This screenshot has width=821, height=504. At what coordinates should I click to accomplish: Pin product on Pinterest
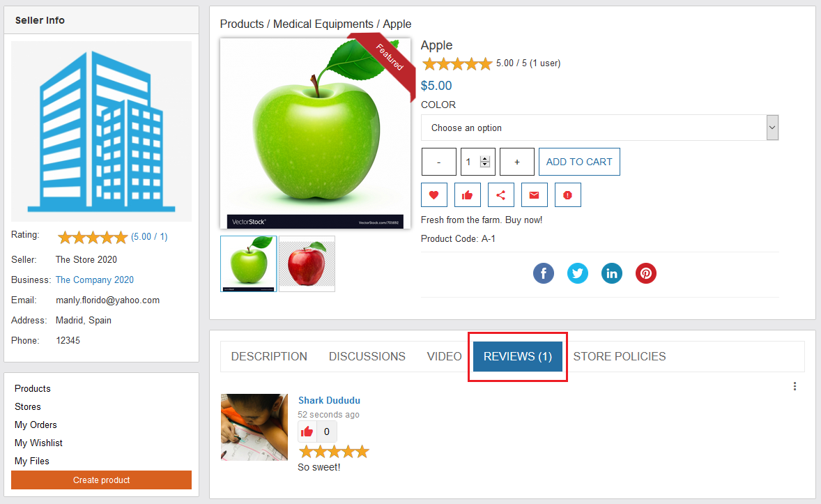tap(645, 273)
